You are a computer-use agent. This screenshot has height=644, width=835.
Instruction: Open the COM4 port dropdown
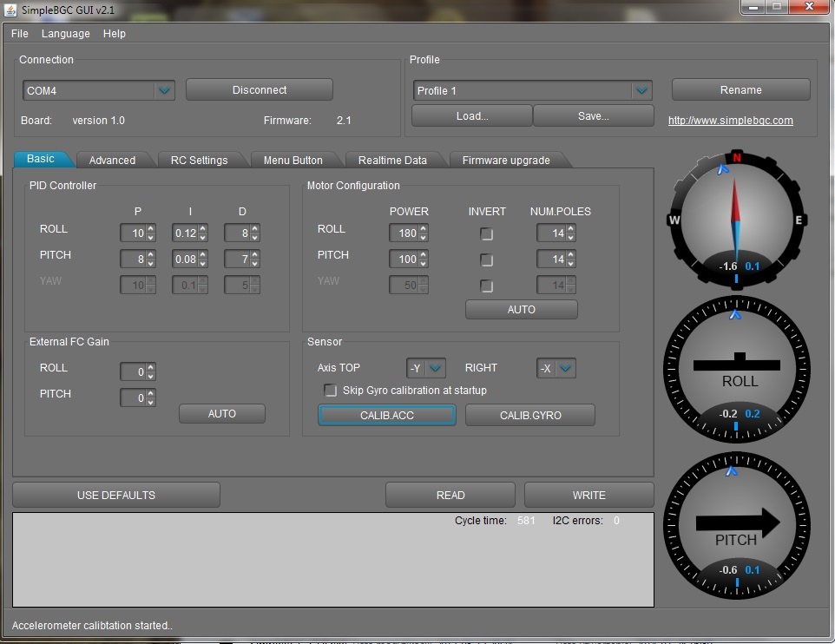point(164,90)
